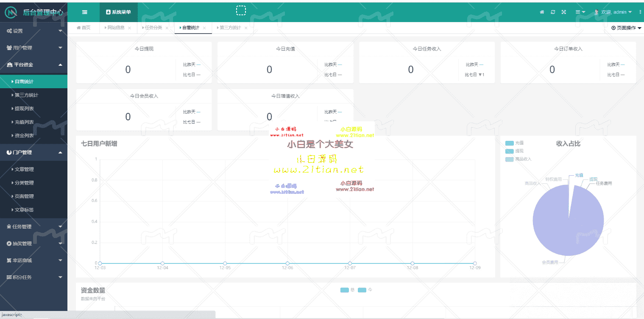The width and height of the screenshot is (644, 319).
Task: Open the list menu dropdown in header
Action: point(580,12)
